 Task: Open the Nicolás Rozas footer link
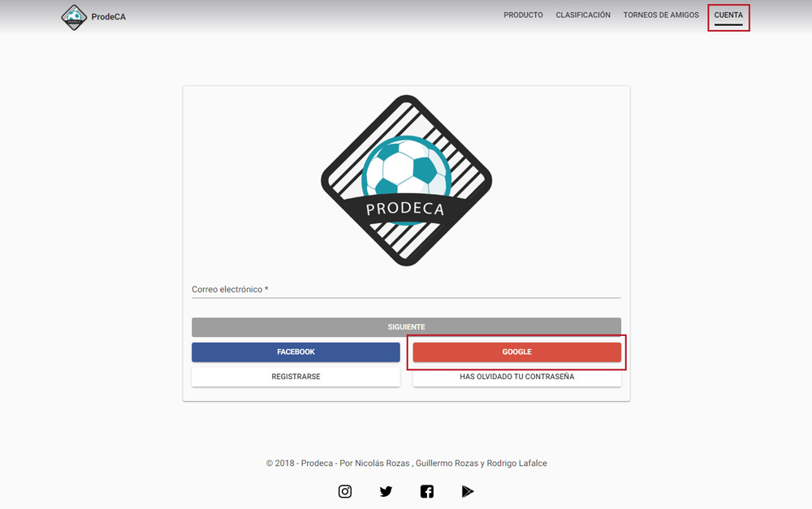pos(382,464)
